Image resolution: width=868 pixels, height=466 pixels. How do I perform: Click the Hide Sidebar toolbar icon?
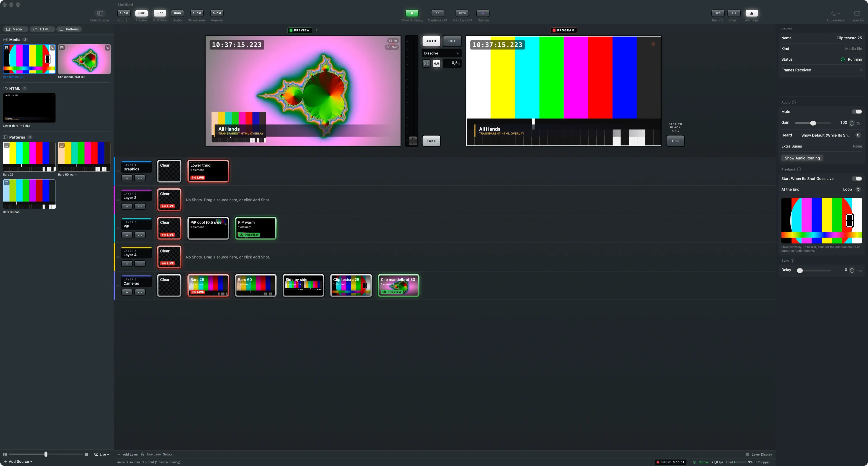point(100,13)
